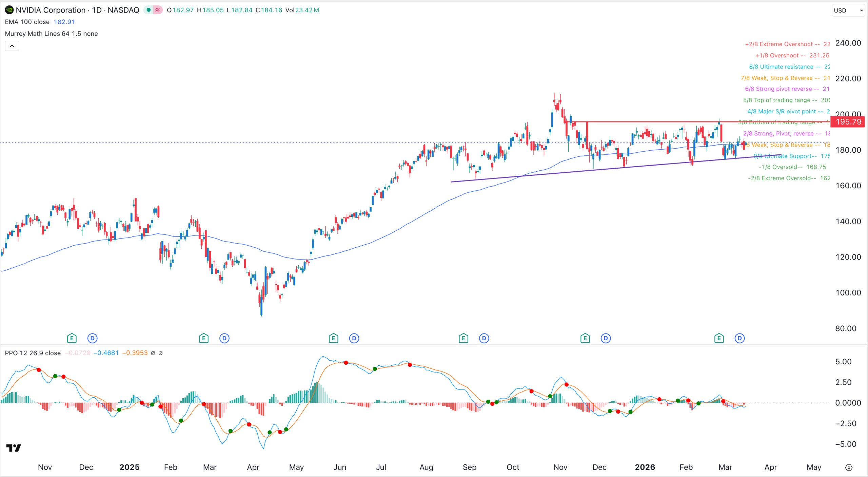Click the dividend marker near March 2026

(740, 338)
